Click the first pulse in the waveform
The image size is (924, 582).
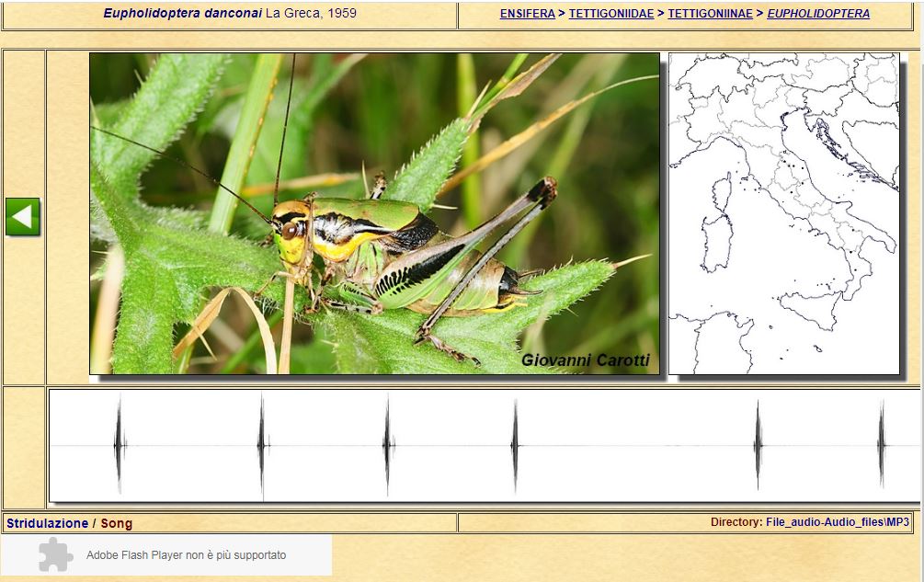coord(118,445)
